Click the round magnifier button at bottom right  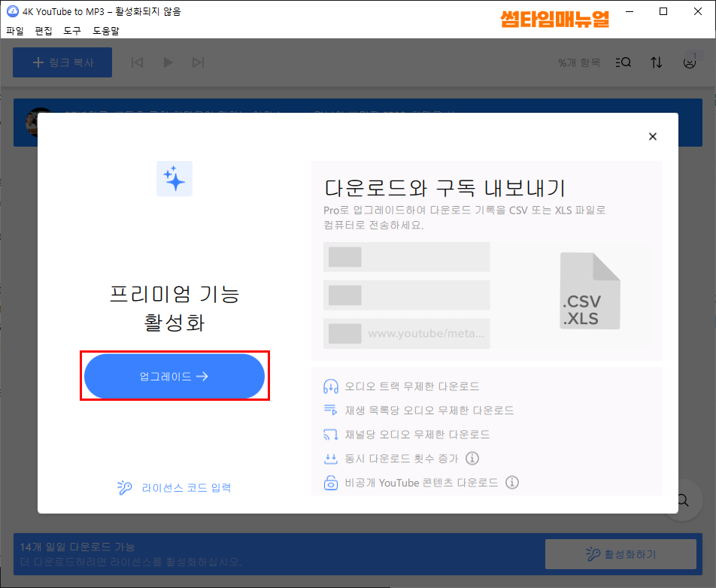pyautogui.click(x=682, y=500)
